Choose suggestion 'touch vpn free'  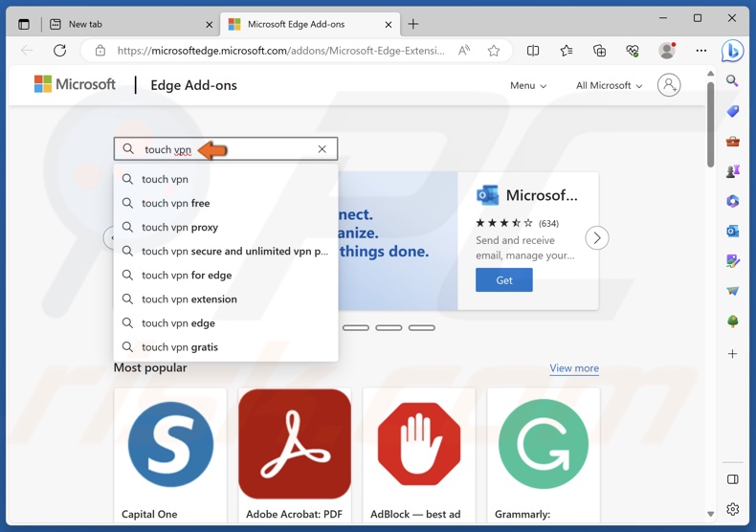click(x=226, y=204)
